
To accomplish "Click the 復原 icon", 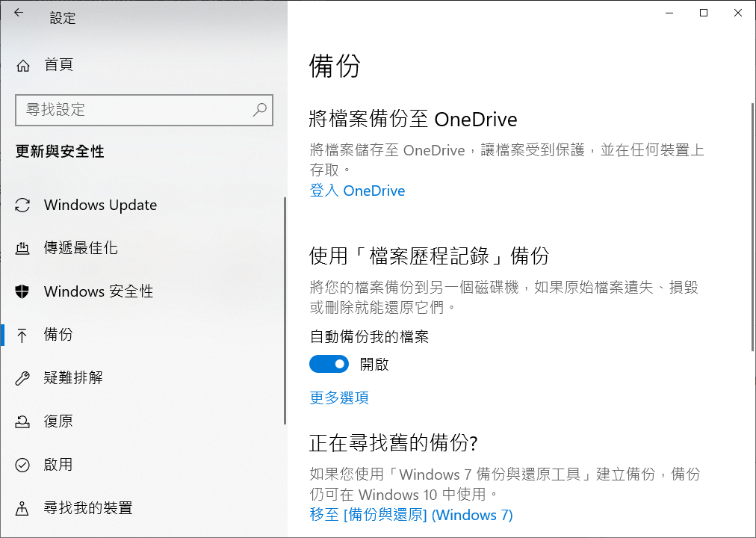I will coord(22,422).
